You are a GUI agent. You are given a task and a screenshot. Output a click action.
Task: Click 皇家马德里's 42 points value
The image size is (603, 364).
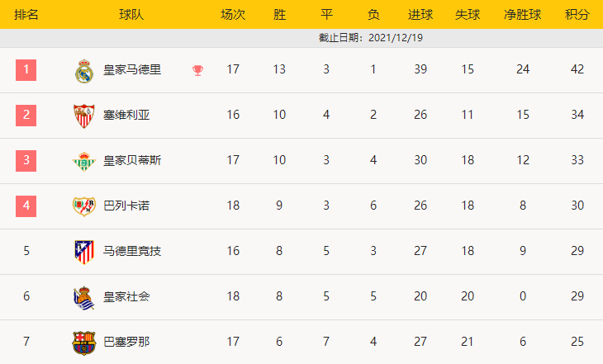(x=577, y=70)
